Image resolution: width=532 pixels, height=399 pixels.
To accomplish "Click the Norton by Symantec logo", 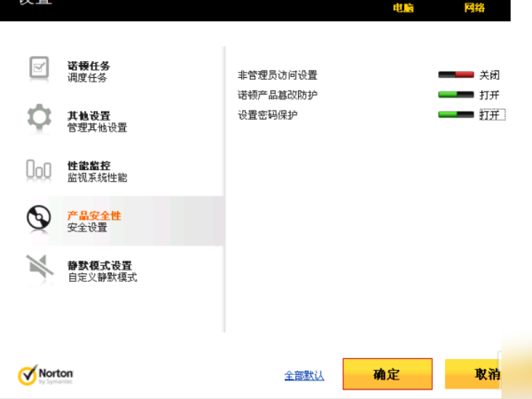I will click(45, 375).
